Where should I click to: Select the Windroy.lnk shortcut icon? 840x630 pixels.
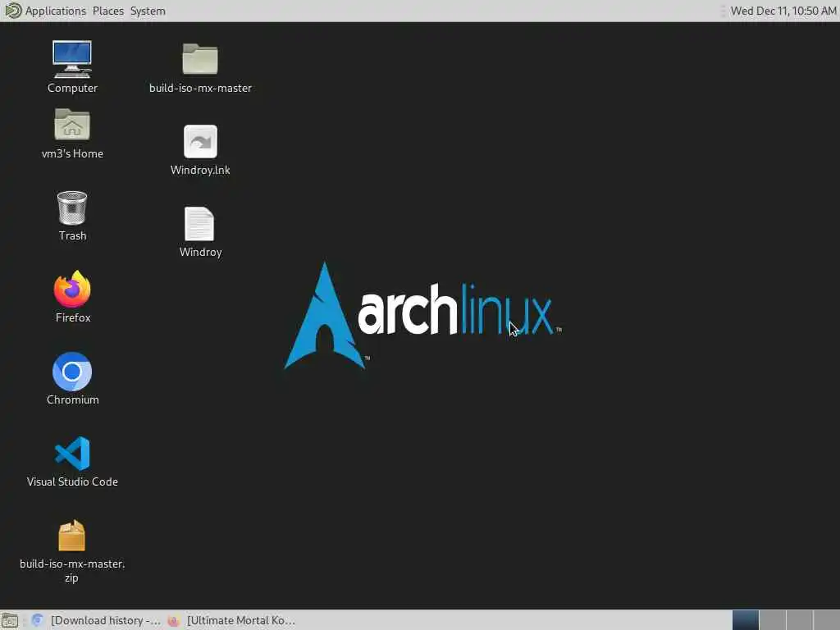(x=200, y=141)
